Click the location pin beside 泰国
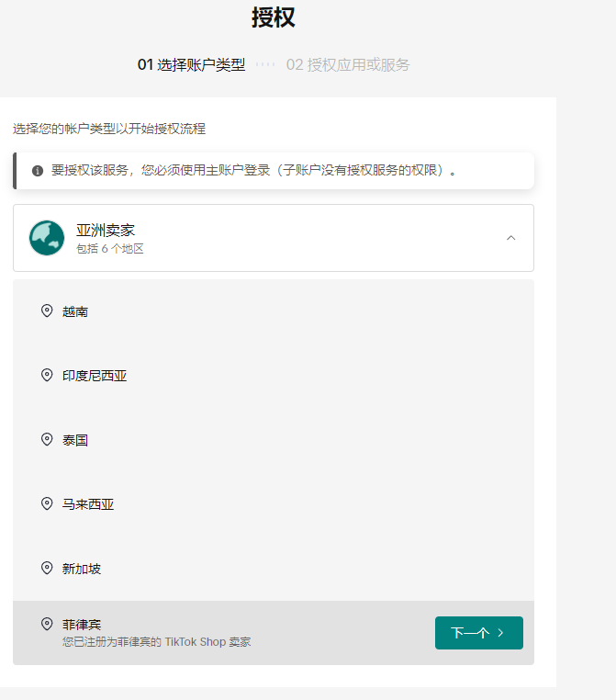Viewport: 616px width, 700px height. [x=47, y=440]
